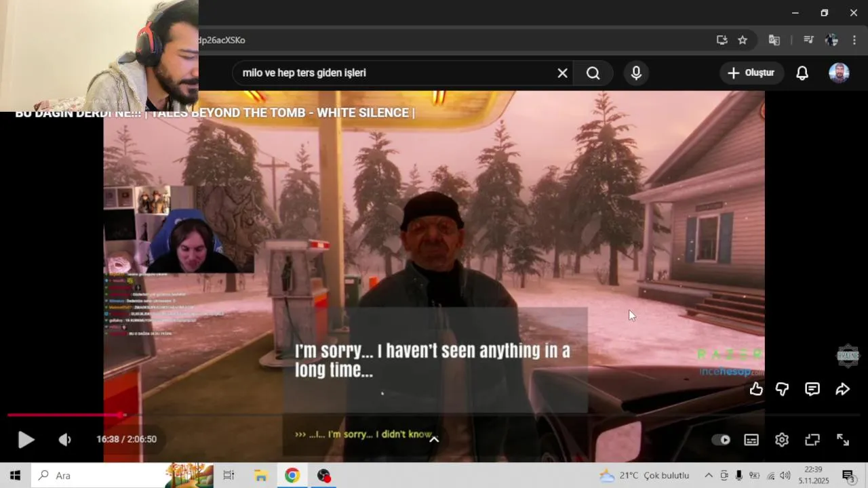This screenshot has height=488, width=868.
Task: Open the Wi-Fi network tray icon
Action: click(770, 475)
